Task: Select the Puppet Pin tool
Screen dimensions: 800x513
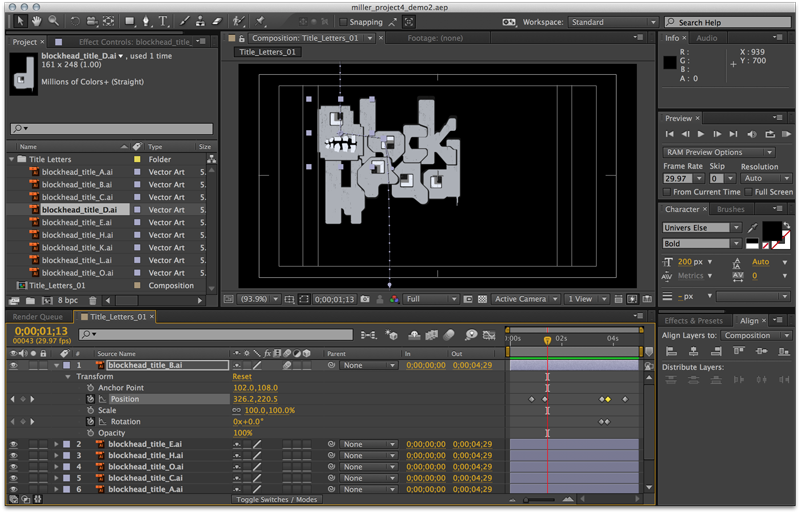Action: pyautogui.click(x=261, y=21)
